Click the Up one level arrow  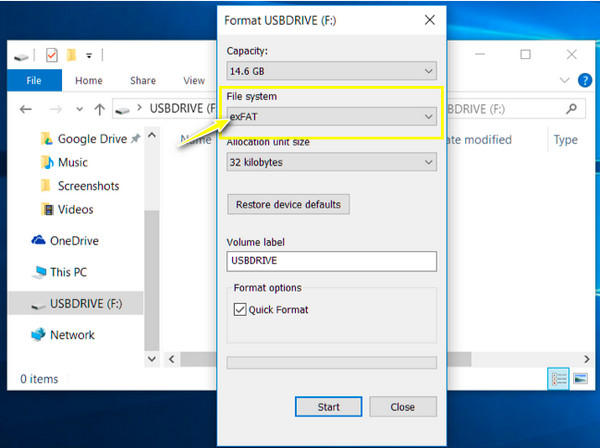99,109
